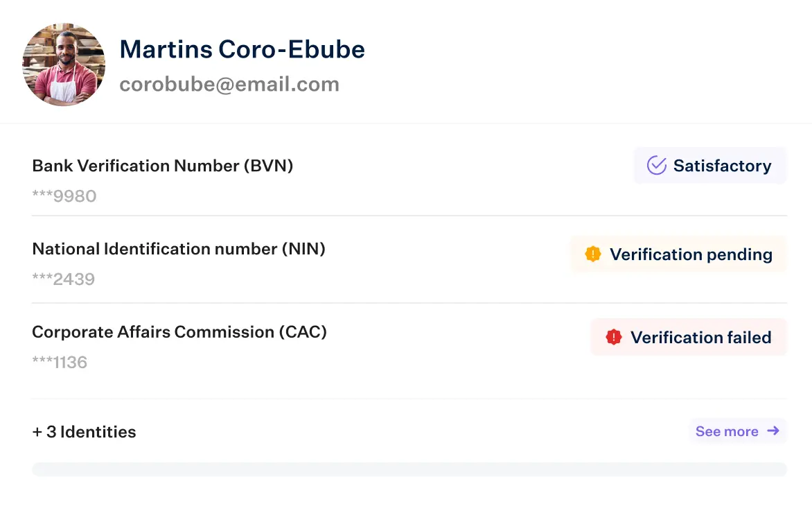Select the National Identification number (NIN) label
Viewport: 812px width, 511px height.
[x=179, y=249]
